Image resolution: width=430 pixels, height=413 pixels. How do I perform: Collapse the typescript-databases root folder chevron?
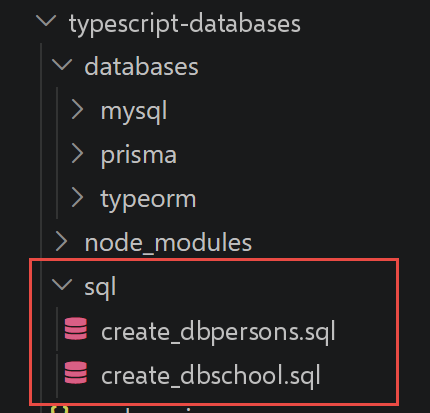point(46,21)
